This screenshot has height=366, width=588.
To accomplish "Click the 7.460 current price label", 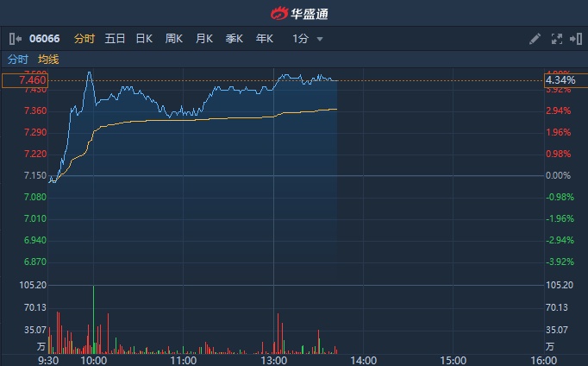I will [23, 80].
